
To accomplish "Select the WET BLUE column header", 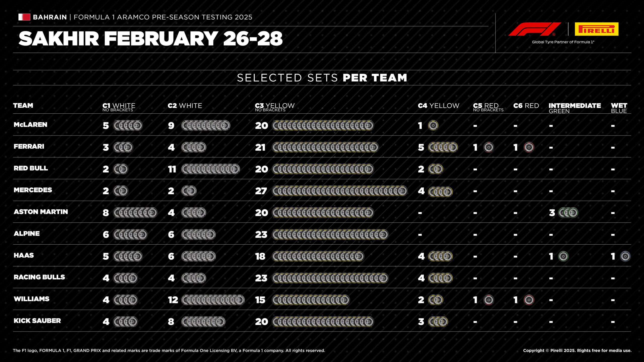I will [619, 108].
